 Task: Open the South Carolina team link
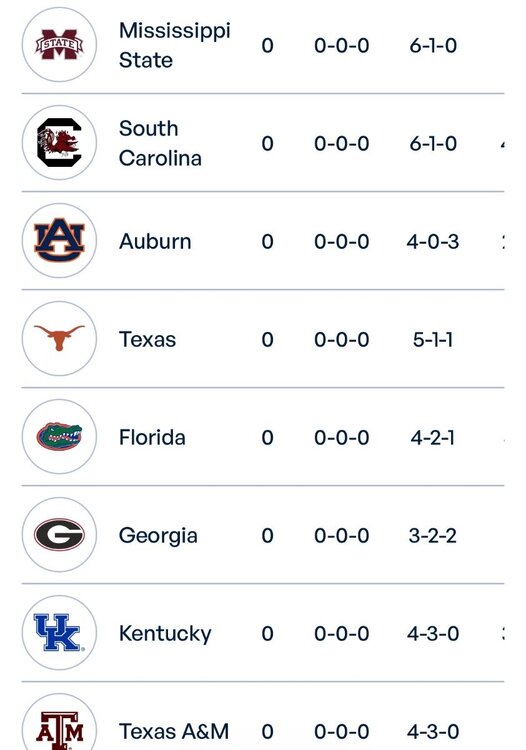(160, 143)
